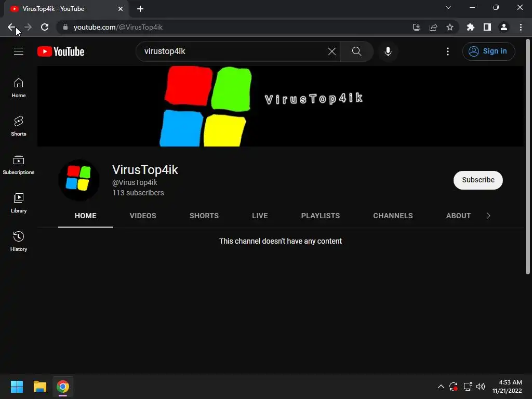Click the sync update tray icon
This screenshot has width=532, height=399.
pyautogui.click(x=454, y=387)
